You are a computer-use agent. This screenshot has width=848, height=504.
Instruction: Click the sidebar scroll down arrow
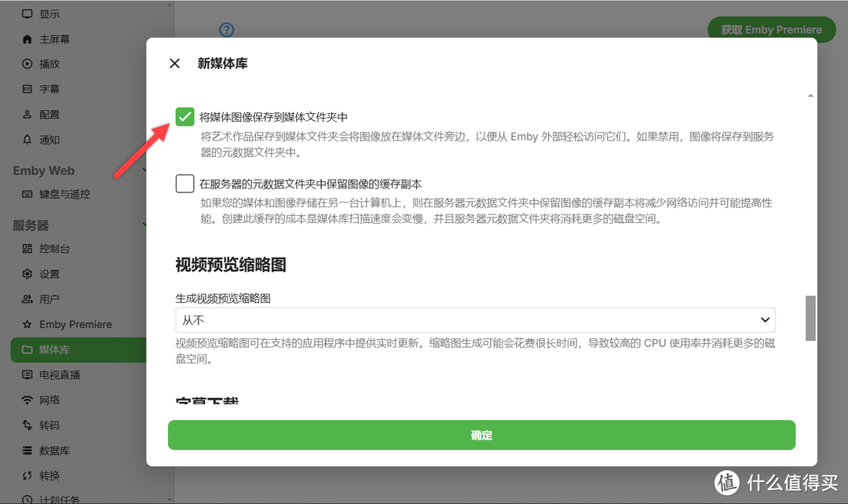tap(170, 499)
